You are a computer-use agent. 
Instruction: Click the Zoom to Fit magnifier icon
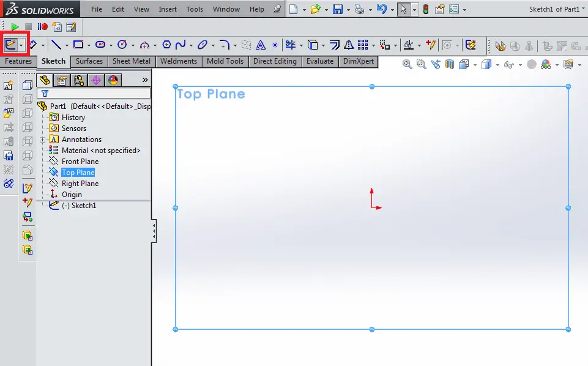click(407, 64)
